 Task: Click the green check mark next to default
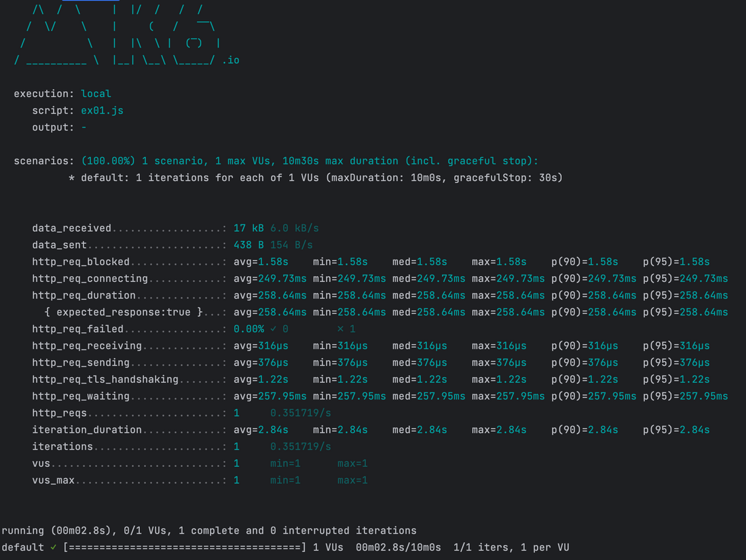(x=53, y=547)
